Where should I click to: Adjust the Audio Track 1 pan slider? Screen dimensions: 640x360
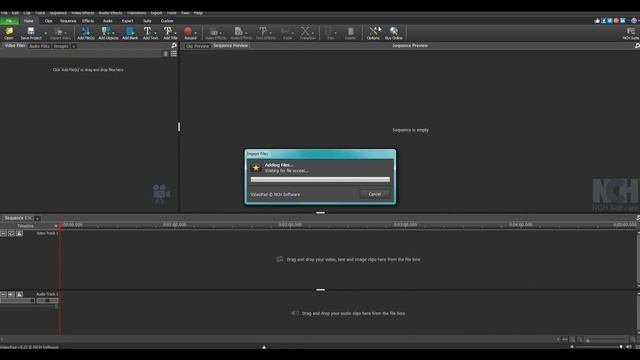click(47, 301)
